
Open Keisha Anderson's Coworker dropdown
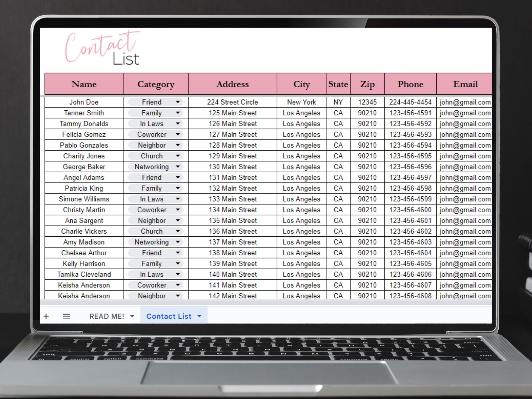pyautogui.click(x=178, y=285)
